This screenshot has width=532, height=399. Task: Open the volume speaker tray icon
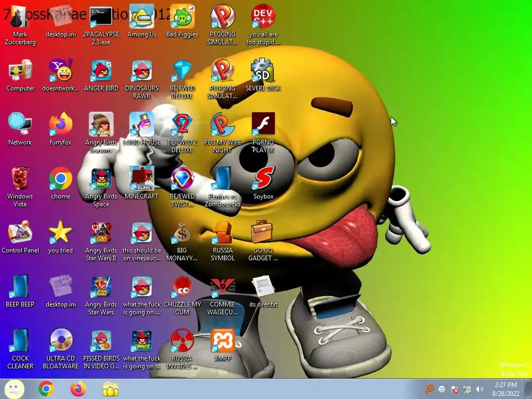[x=480, y=389]
